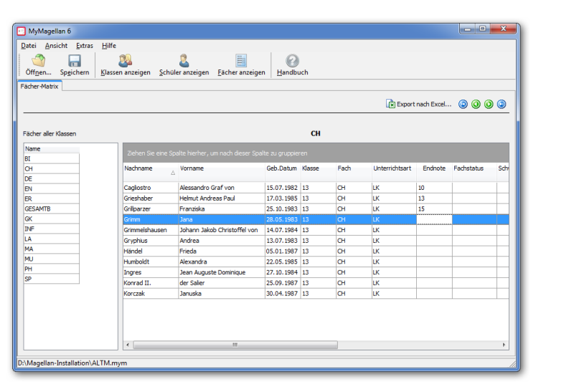
Task: Select subject BI in list
Action: point(51,158)
